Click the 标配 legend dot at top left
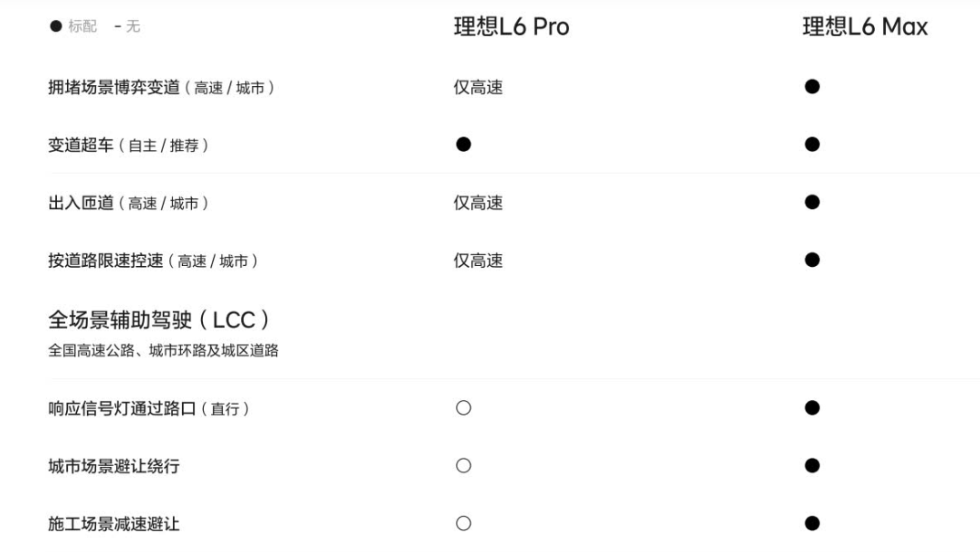 pyautogui.click(x=55, y=27)
